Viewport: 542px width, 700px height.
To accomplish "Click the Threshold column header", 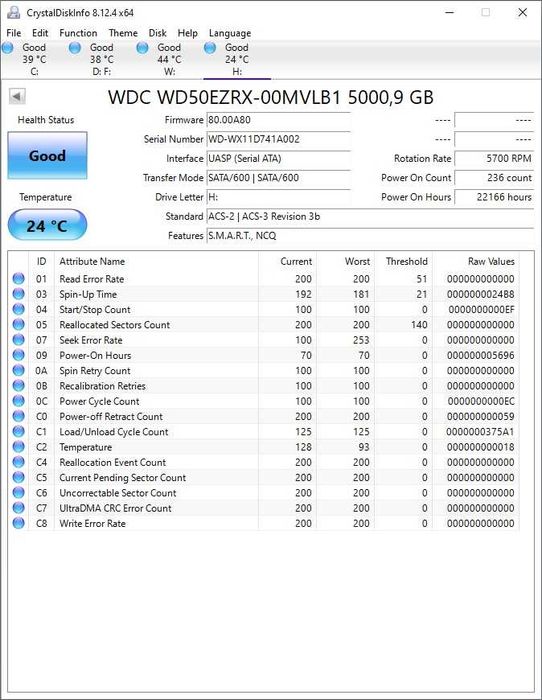I will pos(404,261).
